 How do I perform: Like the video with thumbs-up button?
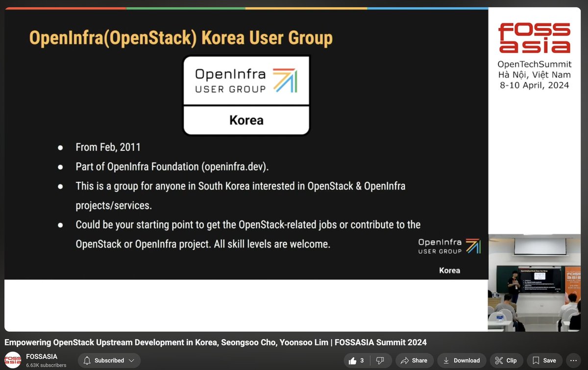(x=356, y=361)
